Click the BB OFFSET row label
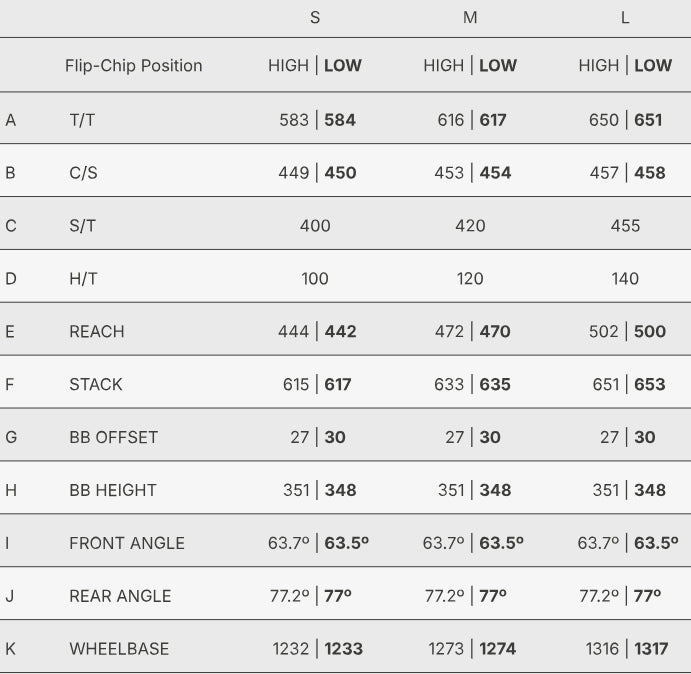The height and width of the screenshot is (674, 691). [113, 438]
